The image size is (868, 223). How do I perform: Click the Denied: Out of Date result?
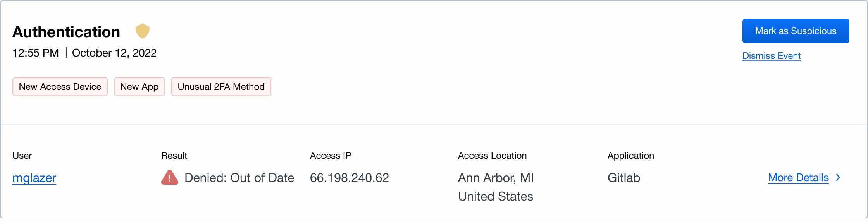[x=239, y=178]
